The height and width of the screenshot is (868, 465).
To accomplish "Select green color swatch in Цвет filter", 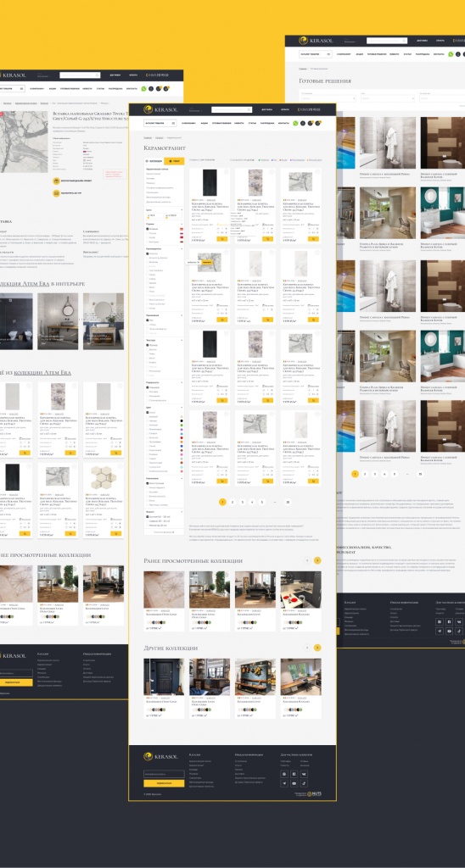I will click(182, 426).
